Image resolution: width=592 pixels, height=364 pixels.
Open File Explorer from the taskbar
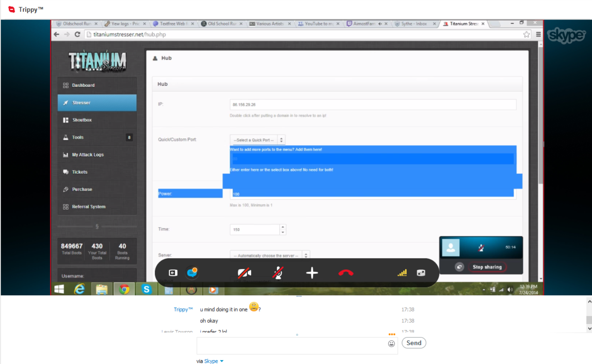coord(101,289)
